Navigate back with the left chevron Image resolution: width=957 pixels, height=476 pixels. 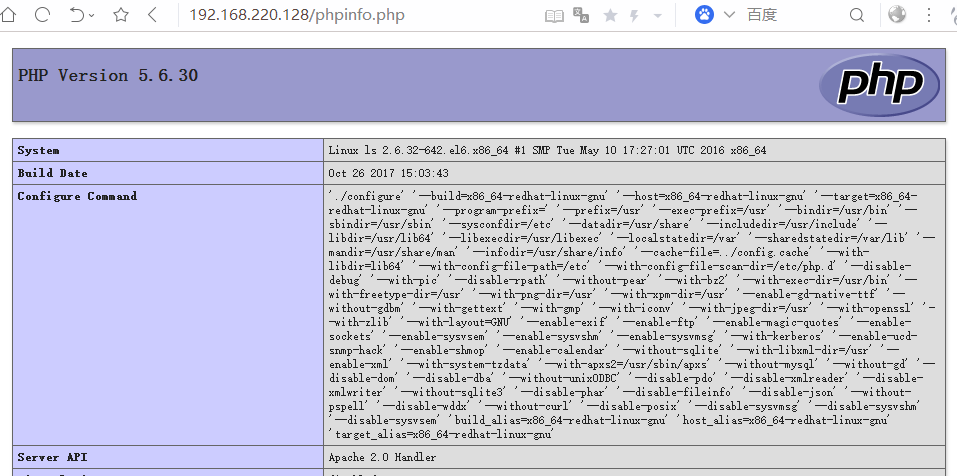(153, 15)
